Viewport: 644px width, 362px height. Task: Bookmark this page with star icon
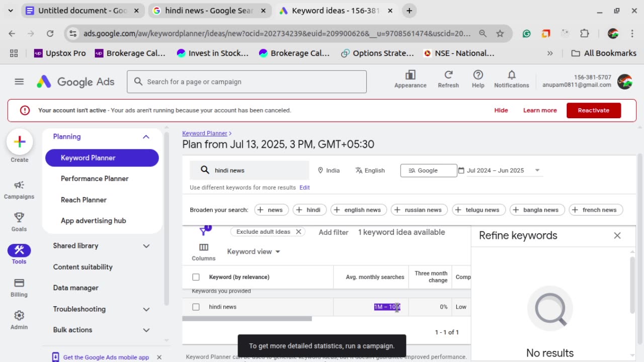click(500, 34)
